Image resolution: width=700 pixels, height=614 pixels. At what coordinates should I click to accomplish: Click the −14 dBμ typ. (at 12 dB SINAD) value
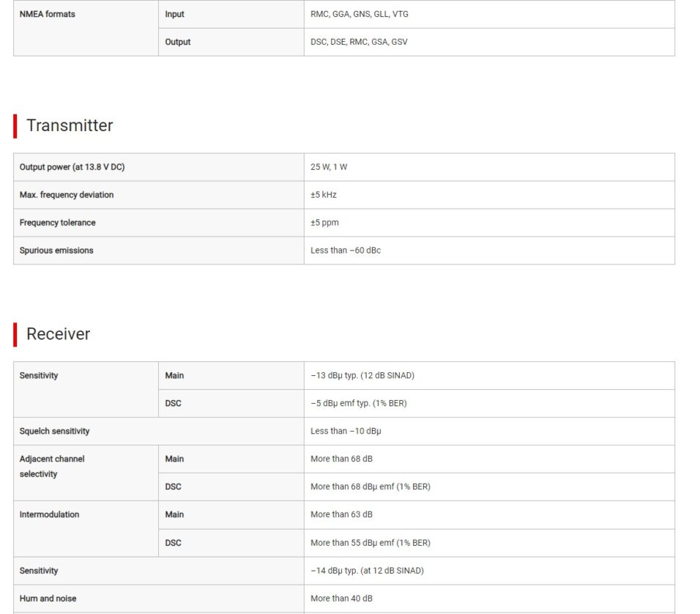click(x=367, y=571)
